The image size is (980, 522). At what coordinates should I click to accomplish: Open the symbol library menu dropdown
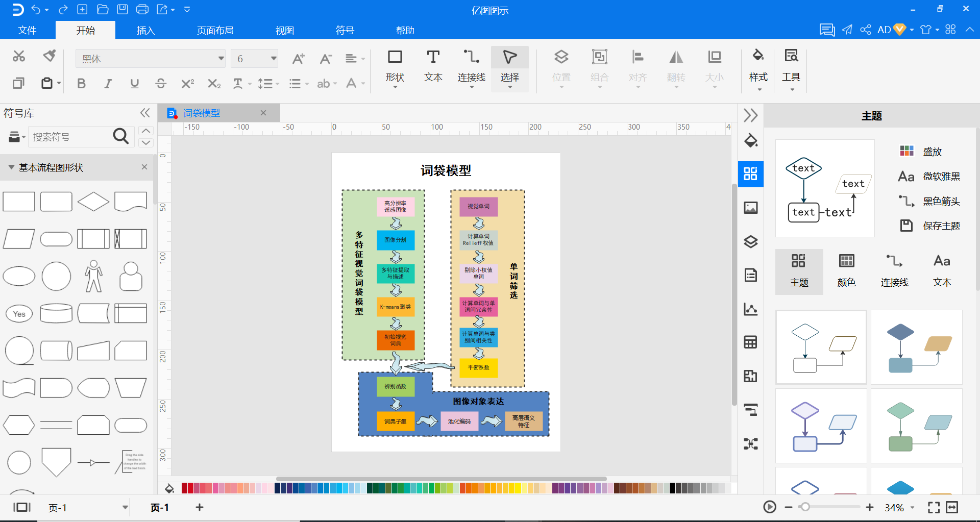[16, 136]
